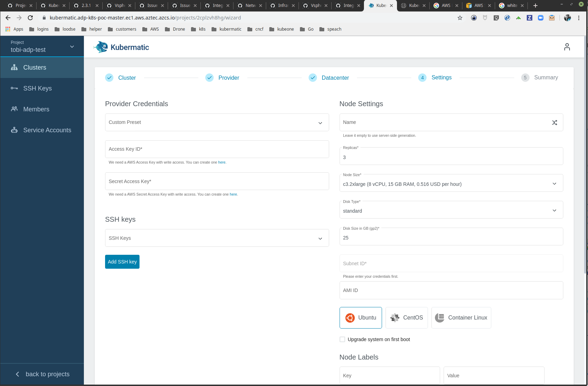Viewport: 588px width, 386px height.
Task: Expand the Project tobi-adp-test selector
Action: pos(42,46)
